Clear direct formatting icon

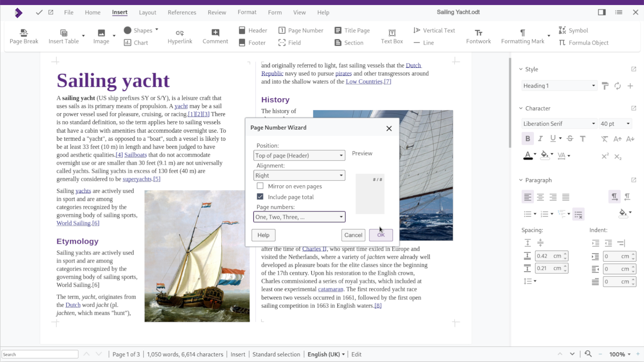click(605, 139)
